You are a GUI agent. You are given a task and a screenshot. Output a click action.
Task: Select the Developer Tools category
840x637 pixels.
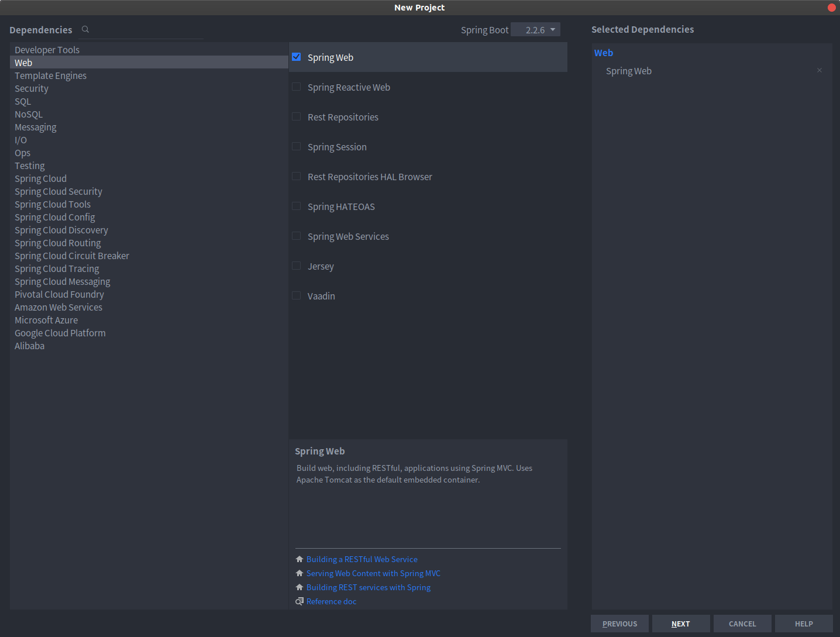[47, 50]
